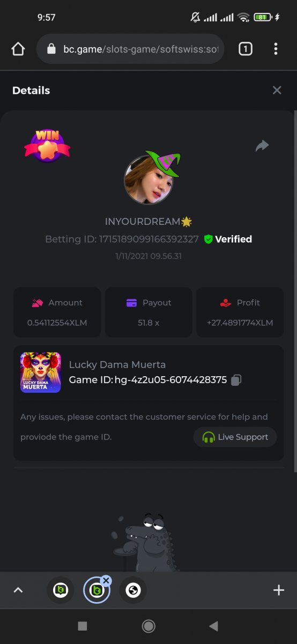The image size is (297, 644).
Task: Tap the Android recent apps square
Action: point(83,626)
